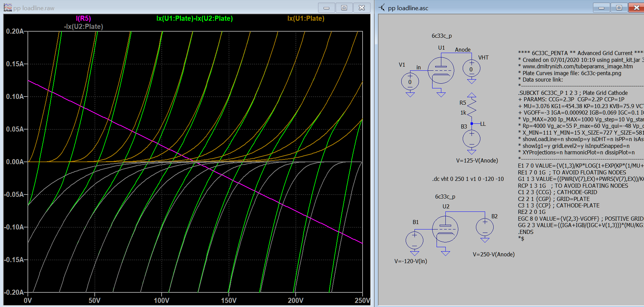644x307 pixels.
Task: Click the V=-120-V(in) expression
Action: (411, 261)
